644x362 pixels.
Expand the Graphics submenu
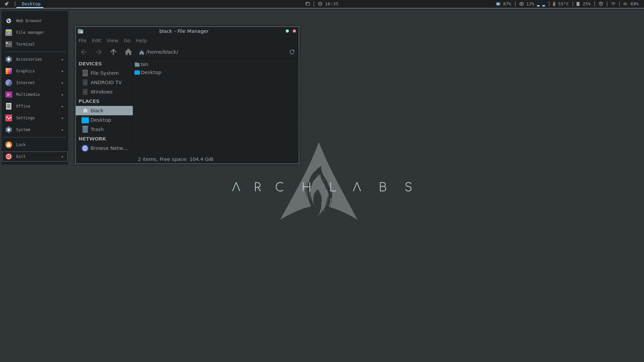(x=35, y=71)
